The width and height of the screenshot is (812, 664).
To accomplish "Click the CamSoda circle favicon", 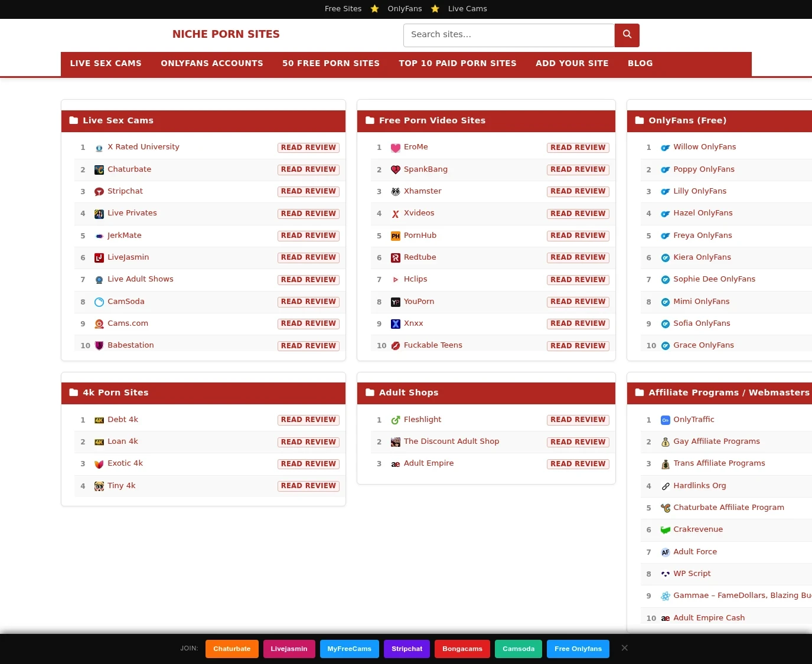I will pyautogui.click(x=99, y=302).
